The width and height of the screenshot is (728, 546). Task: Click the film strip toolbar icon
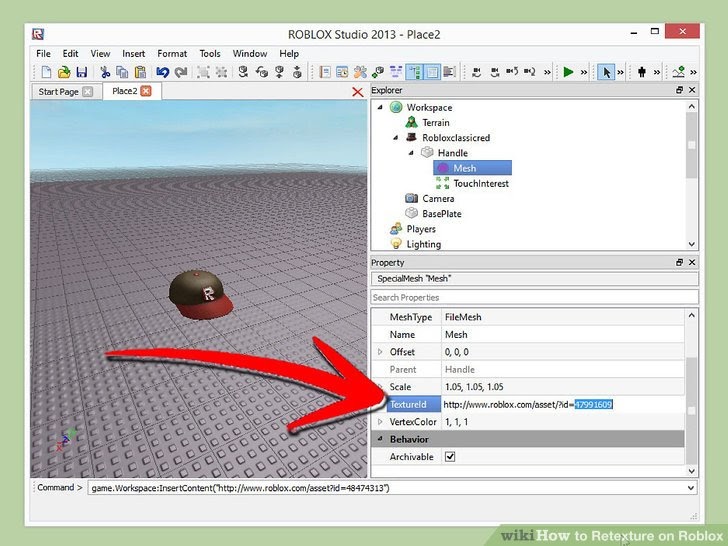(x=449, y=72)
